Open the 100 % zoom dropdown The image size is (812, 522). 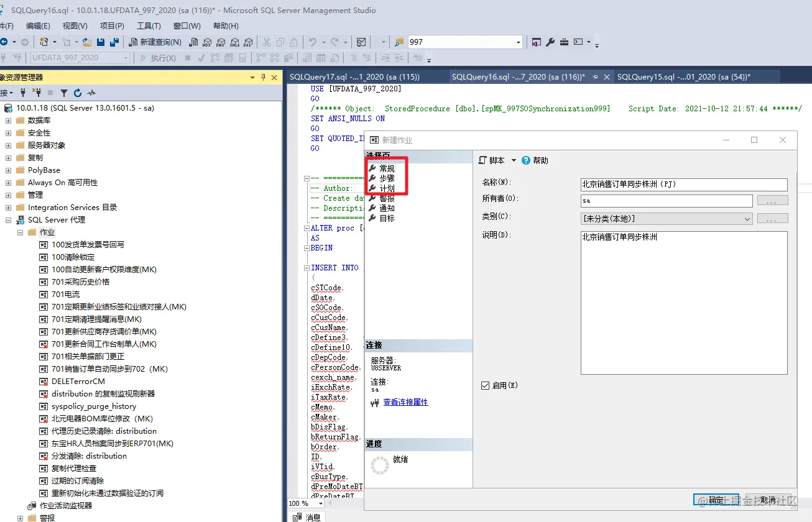pos(322,503)
